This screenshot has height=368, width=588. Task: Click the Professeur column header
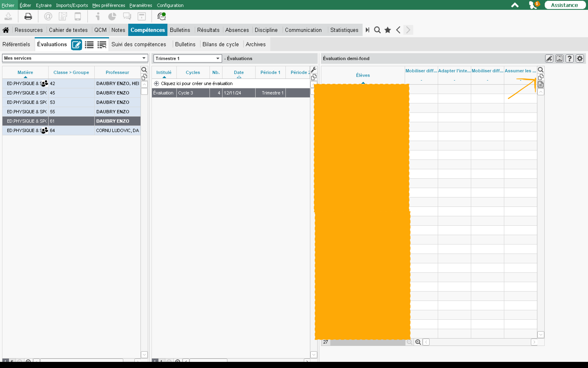coord(117,72)
